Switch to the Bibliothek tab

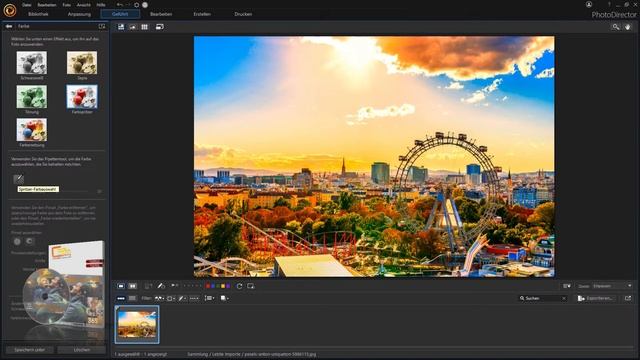tap(38, 14)
